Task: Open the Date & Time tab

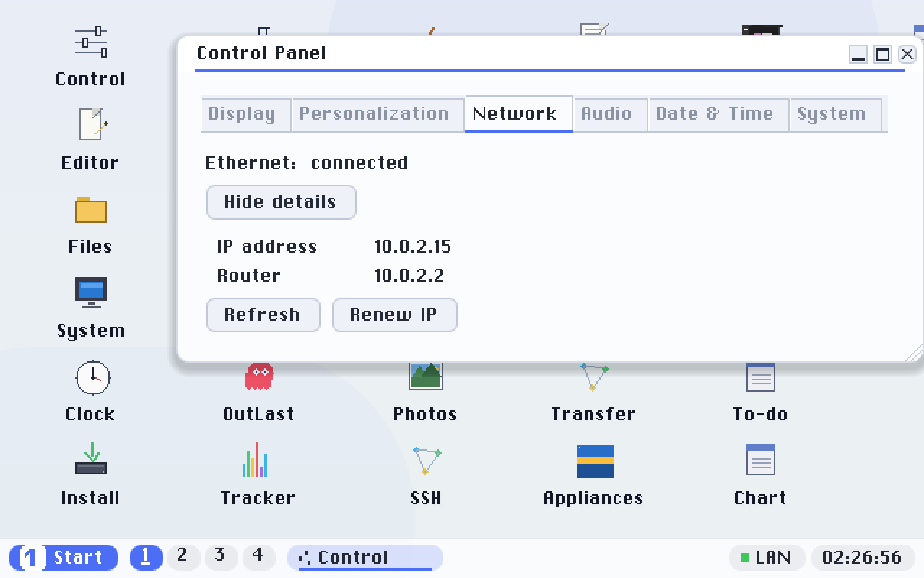Action: 718,115
